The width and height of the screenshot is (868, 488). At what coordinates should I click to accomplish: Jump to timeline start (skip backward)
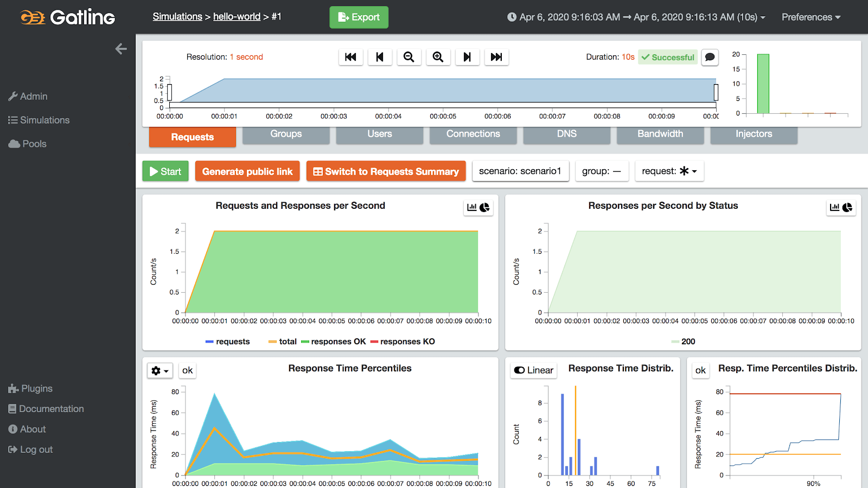(350, 57)
